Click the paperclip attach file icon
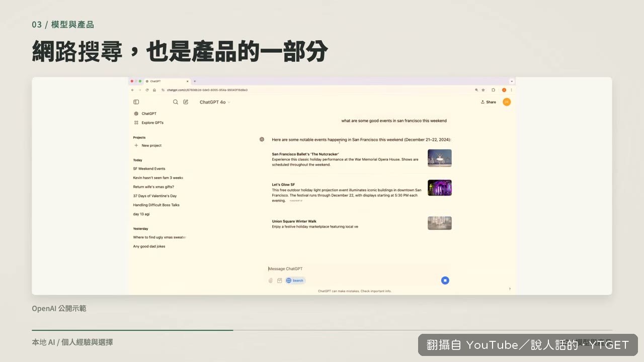Image resolution: width=644 pixels, height=362 pixels. (x=271, y=281)
